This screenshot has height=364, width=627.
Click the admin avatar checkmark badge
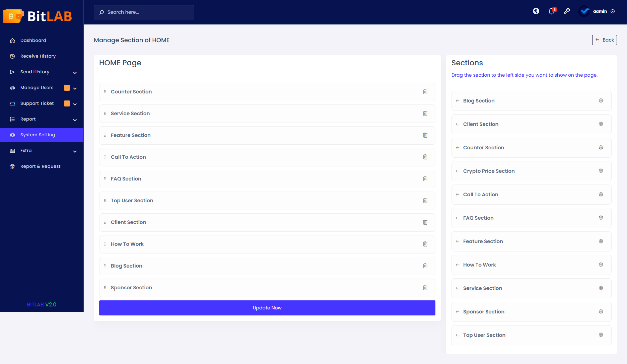(584, 11)
